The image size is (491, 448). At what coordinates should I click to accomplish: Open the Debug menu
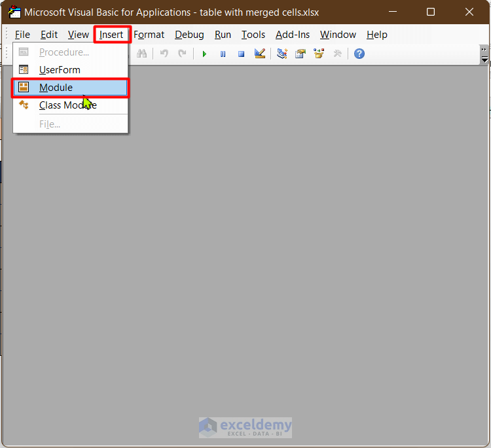(x=189, y=35)
